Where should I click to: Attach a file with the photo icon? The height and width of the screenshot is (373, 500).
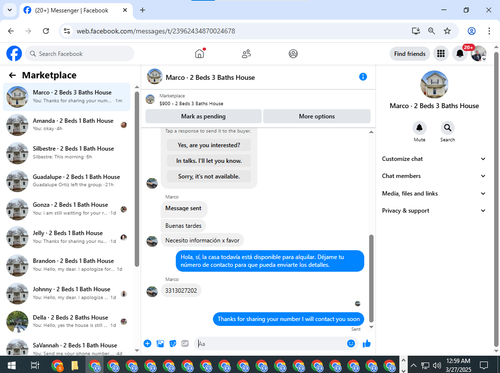160,344
